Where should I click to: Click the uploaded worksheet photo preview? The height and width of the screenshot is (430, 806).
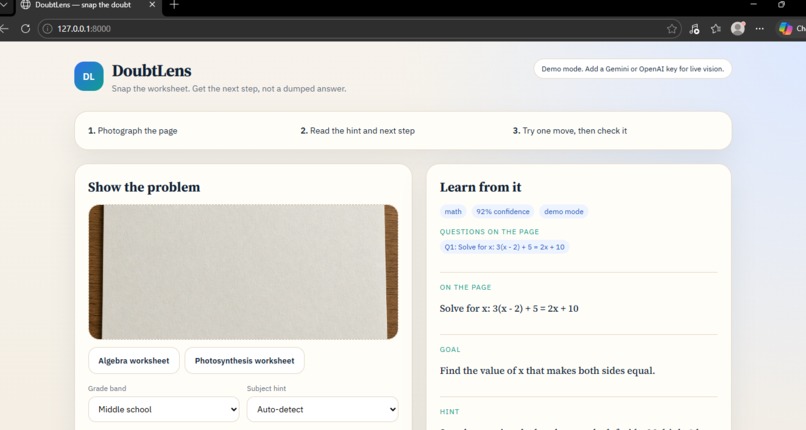243,272
